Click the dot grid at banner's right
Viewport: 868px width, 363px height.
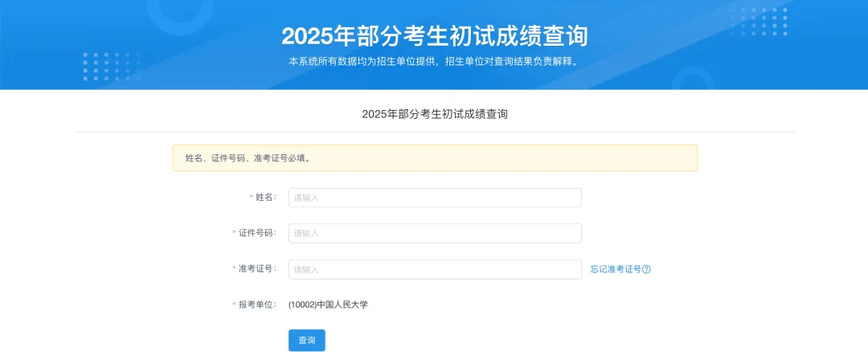coord(759,22)
